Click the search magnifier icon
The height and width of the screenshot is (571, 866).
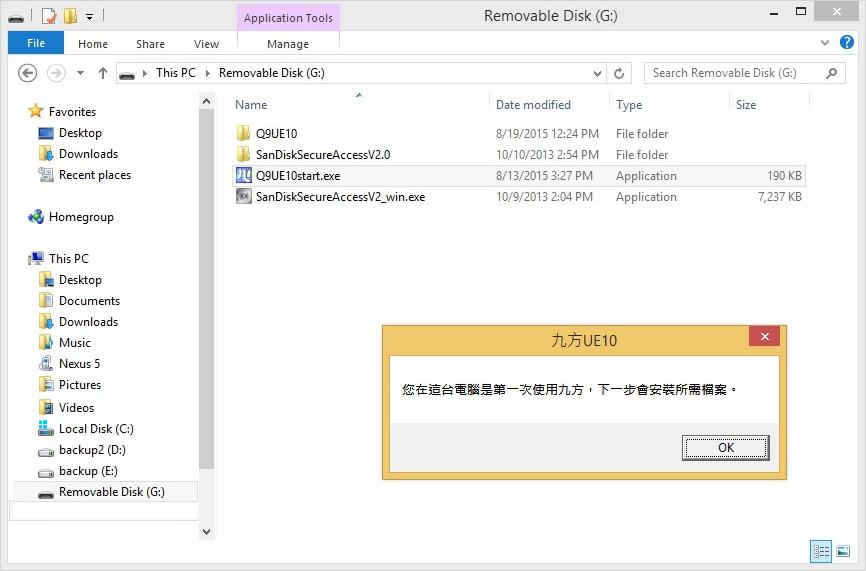[831, 73]
